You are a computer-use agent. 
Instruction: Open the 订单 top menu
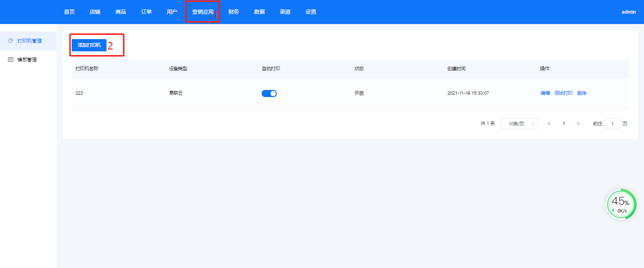coord(146,12)
